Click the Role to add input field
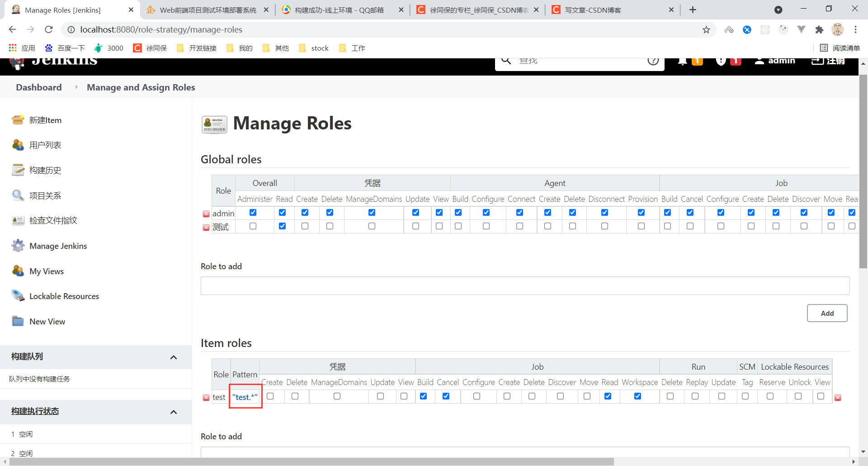This screenshot has width=868, height=466. coord(524,285)
